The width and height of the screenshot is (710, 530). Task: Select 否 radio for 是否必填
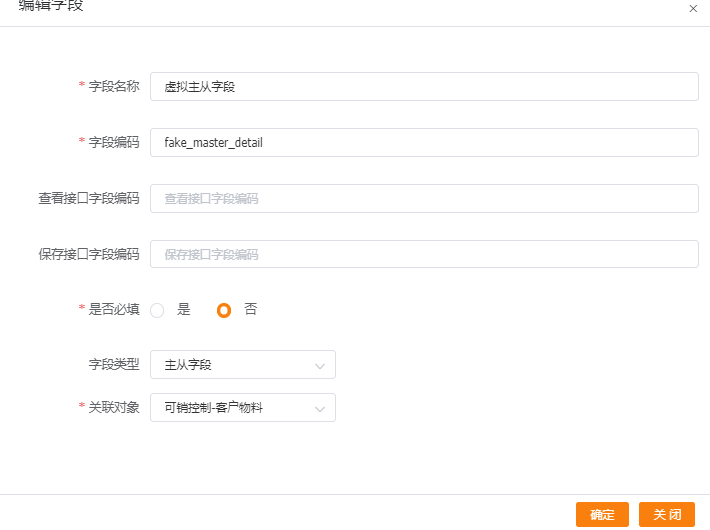[x=224, y=310]
